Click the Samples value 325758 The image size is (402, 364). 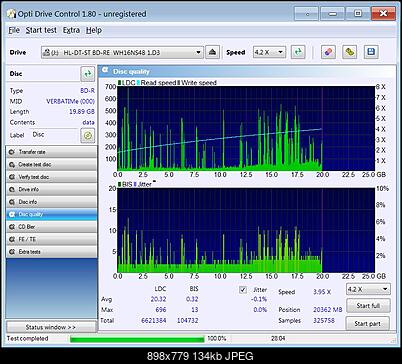tap(324, 320)
